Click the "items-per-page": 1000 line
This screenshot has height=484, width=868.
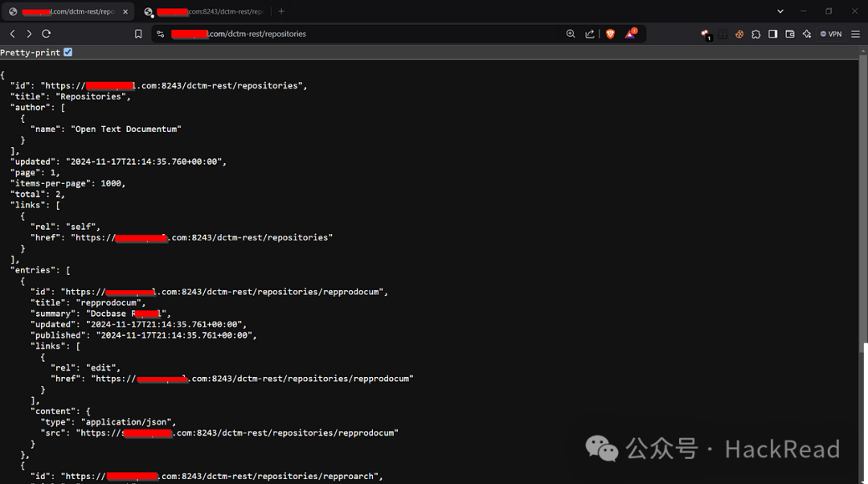(68, 183)
